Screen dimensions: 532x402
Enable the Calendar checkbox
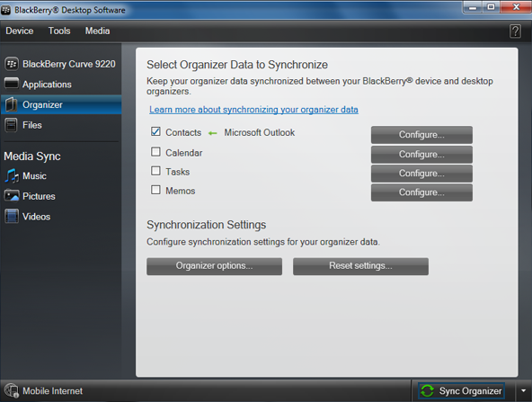155,152
